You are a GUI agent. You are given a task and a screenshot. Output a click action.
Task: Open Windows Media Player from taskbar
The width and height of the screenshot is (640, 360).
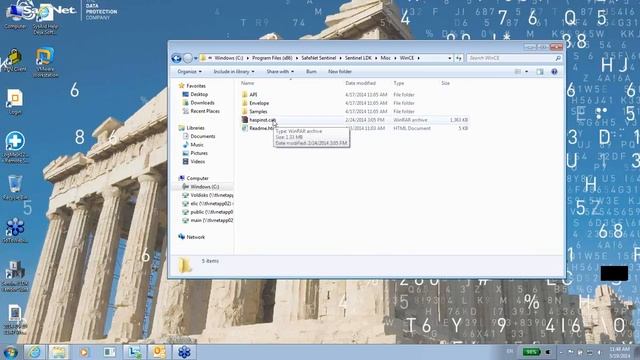point(84,352)
